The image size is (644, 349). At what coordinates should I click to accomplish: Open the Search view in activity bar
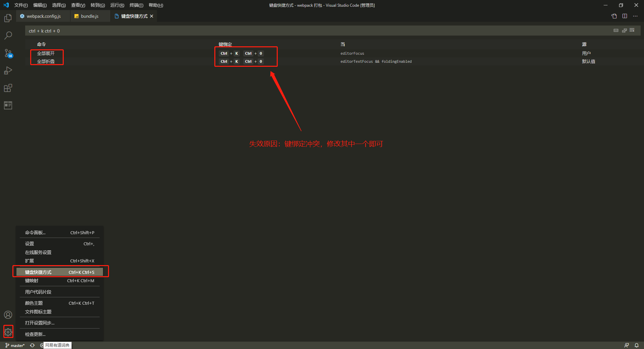click(x=8, y=35)
